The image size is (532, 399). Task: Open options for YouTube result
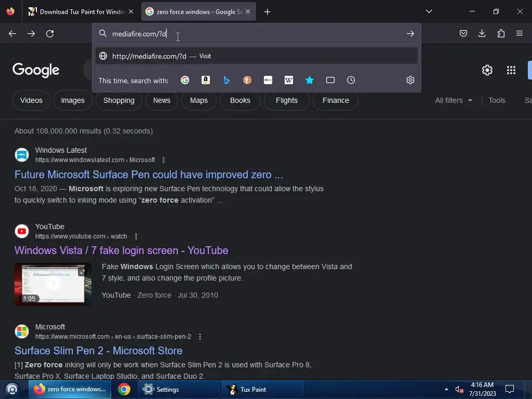pyautogui.click(x=136, y=236)
